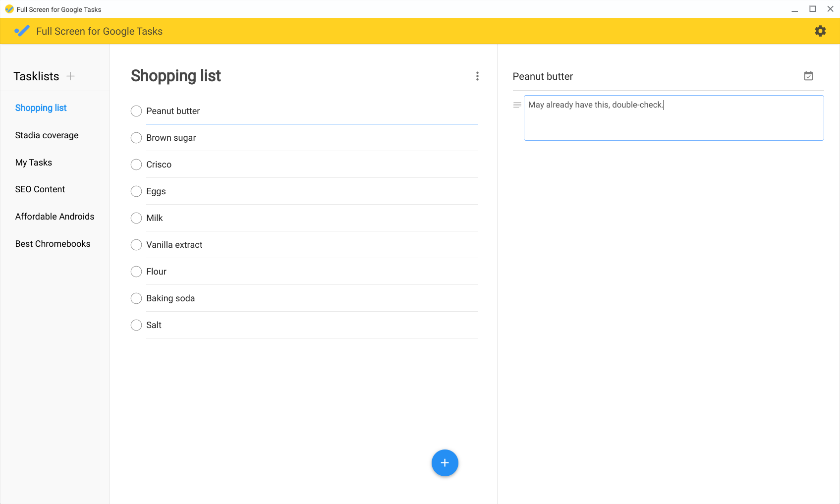Complete the Eggs task circle
This screenshot has height=504, width=840.
pyautogui.click(x=136, y=191)
